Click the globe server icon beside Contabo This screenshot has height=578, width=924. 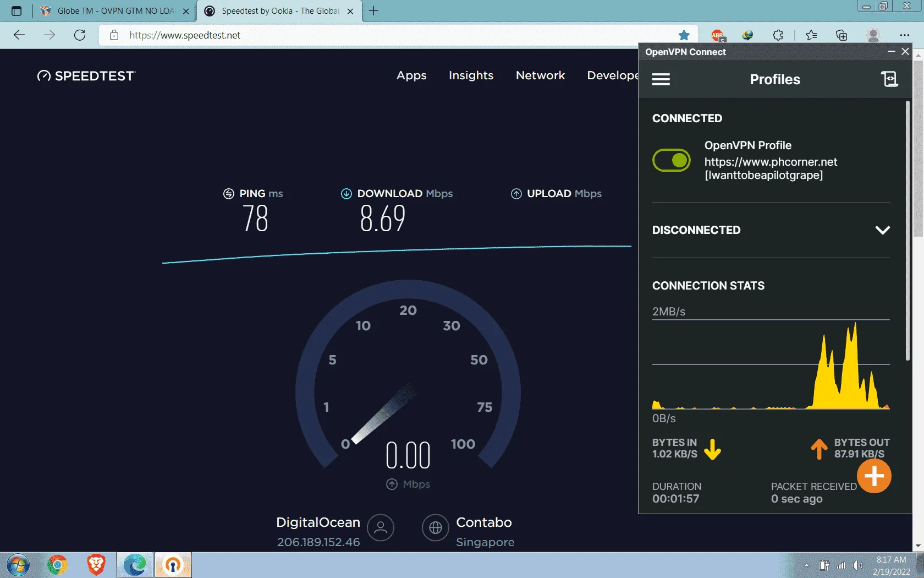coord(436,527)
